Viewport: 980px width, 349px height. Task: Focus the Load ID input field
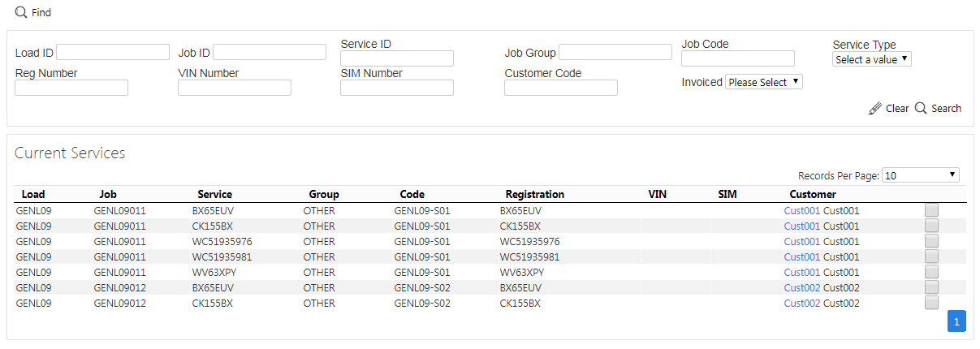coord(113,52)
